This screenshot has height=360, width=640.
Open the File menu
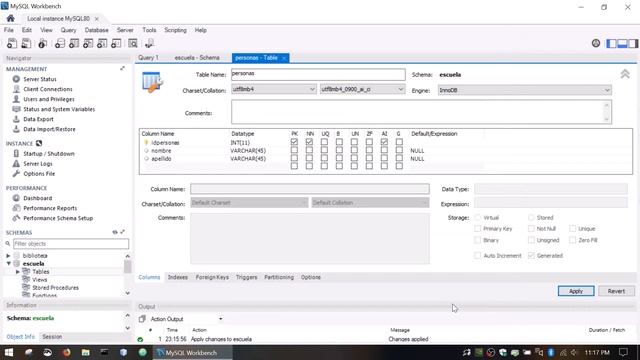[x=9, y=30]
